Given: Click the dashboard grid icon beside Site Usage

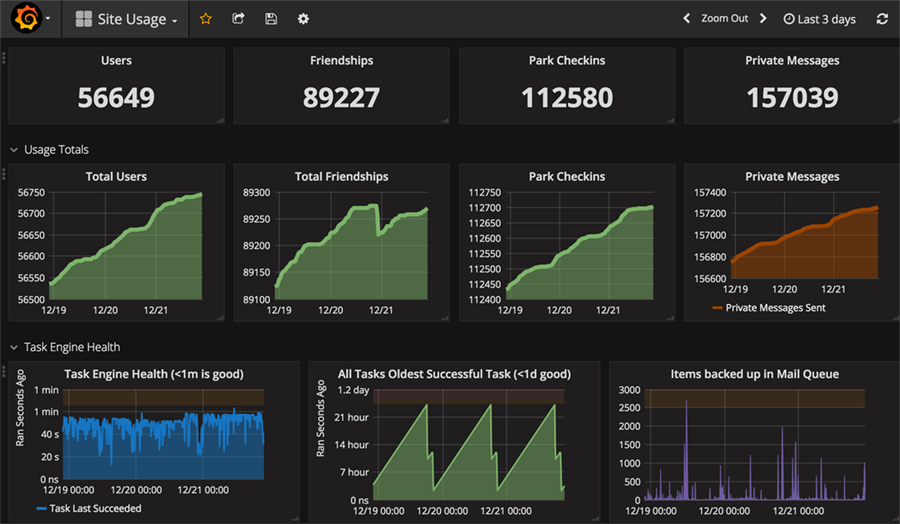Looking at the screenshot, I should click(84, 19).
